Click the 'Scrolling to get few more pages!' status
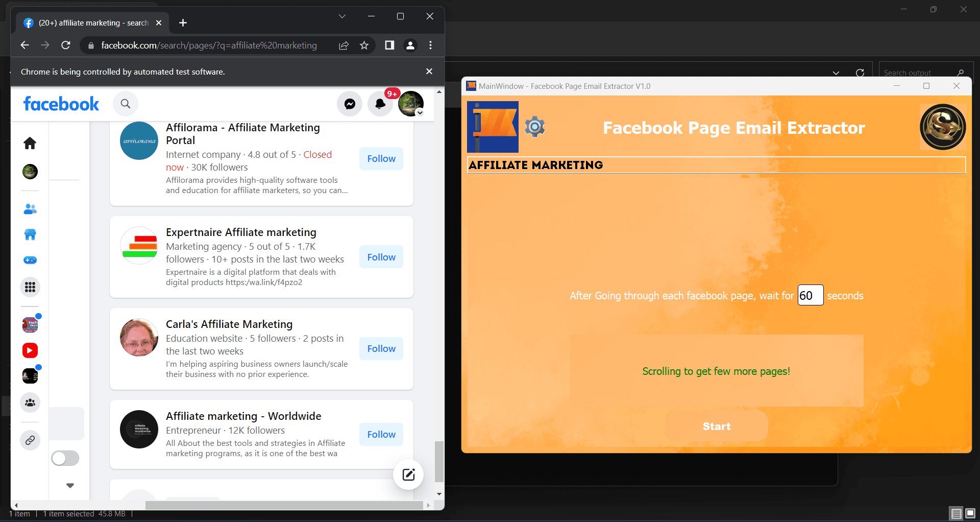The image size is (980, 522). [x=716, y=371]
